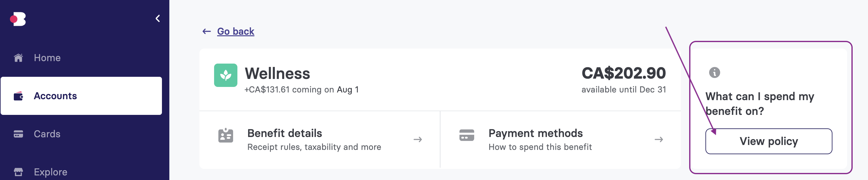Click the left arrow beside Go back
The width and height of the screenshot is (868, 180).
tap(206, 31)
